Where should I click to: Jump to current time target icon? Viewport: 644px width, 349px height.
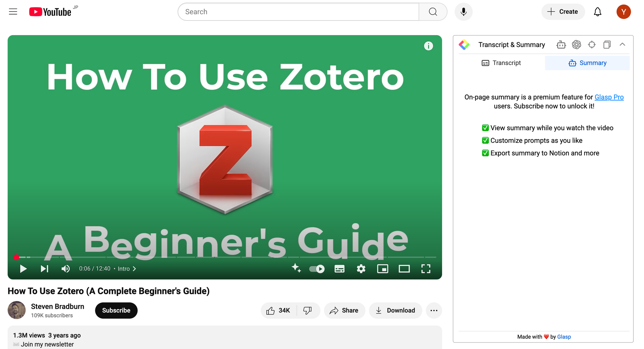point(592,44)
